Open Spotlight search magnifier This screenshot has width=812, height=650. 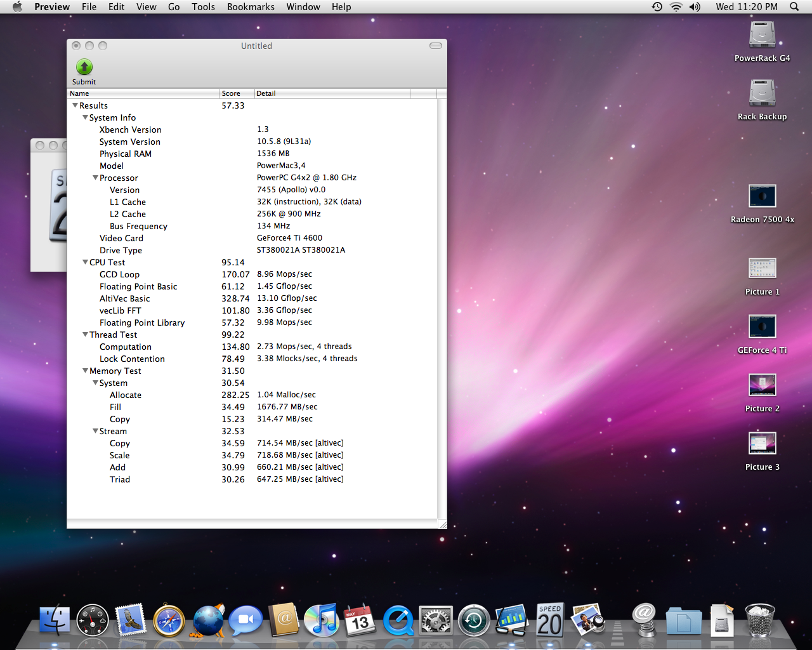pyautogui.click(x=794, y=6)
